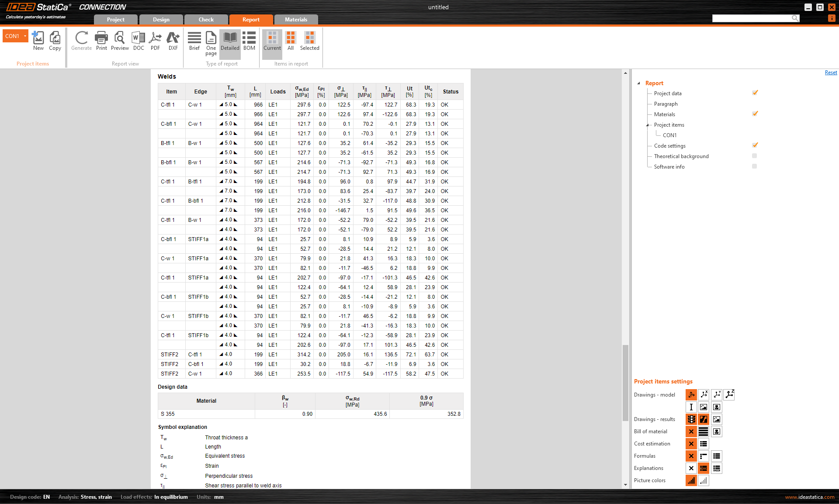Collapse the Report tree root node
This screenshot has width=839, height=504.
pos(638,83)
